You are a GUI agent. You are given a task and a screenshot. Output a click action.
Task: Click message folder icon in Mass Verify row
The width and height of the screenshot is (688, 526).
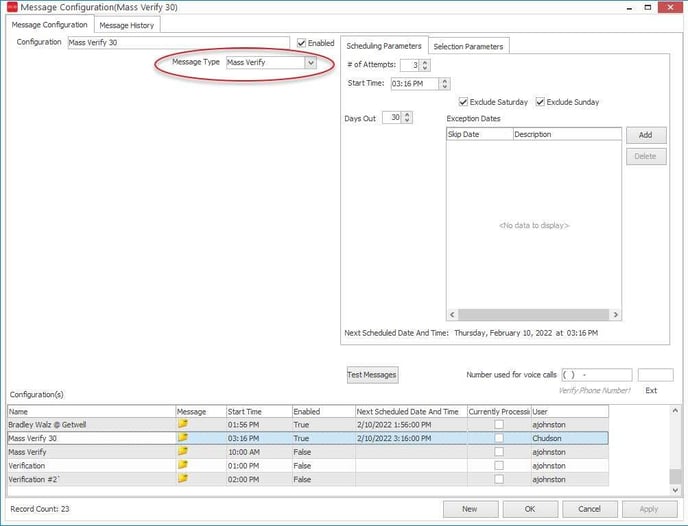click(x=183, y=452)
